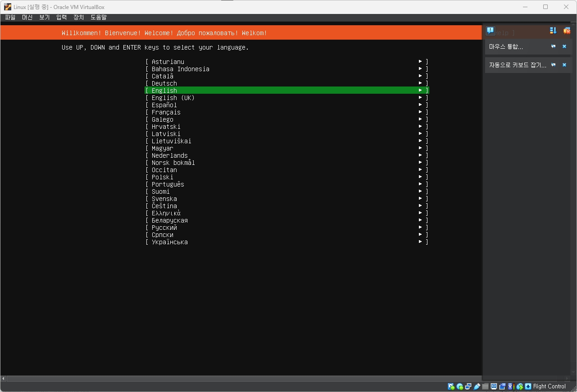The width and height of the screenshot is (577, 392).
Task: Click the arrow on the Català row
Action: [x=420, y=76]
